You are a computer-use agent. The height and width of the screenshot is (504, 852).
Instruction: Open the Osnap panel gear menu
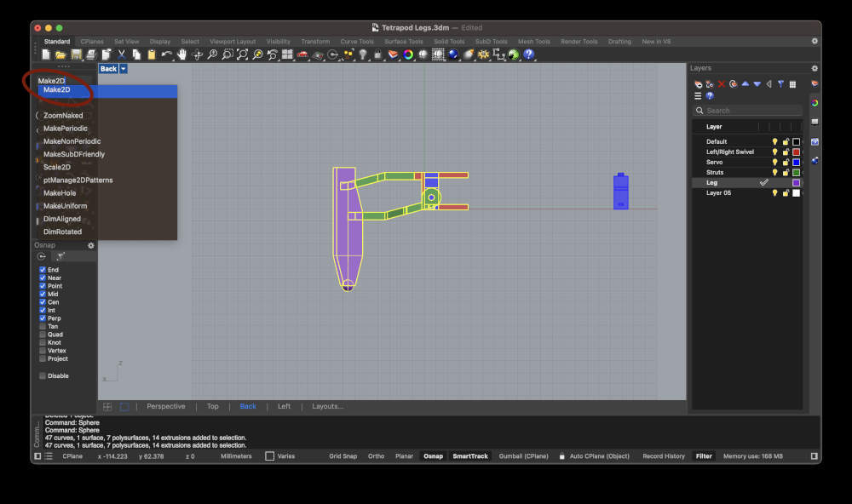point(91,245)
